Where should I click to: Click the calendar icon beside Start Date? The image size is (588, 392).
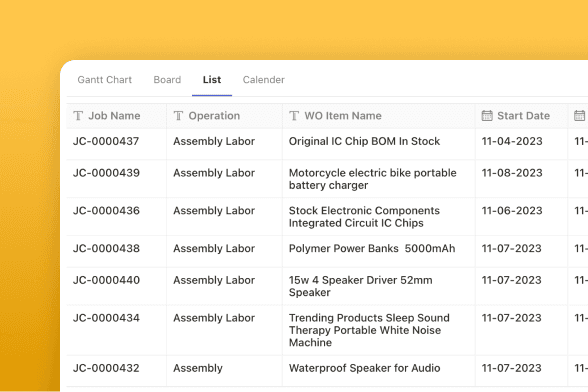[487, 116]
